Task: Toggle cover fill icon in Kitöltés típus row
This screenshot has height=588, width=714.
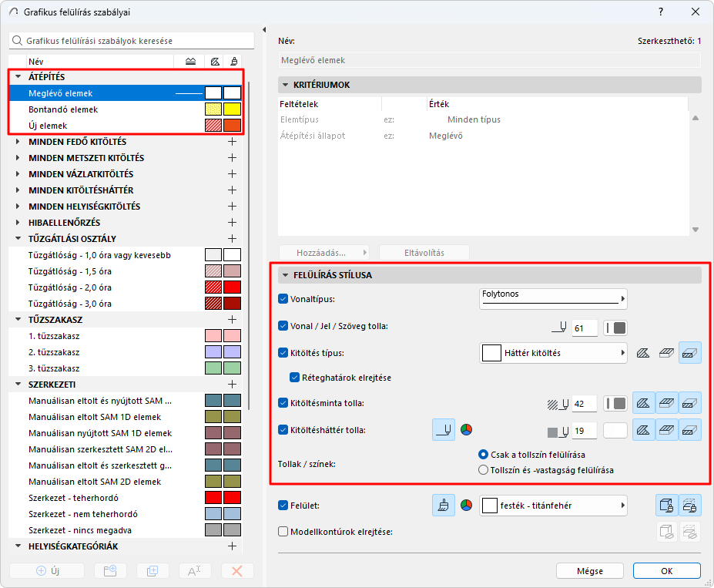Action: click(x=667, y=353)
